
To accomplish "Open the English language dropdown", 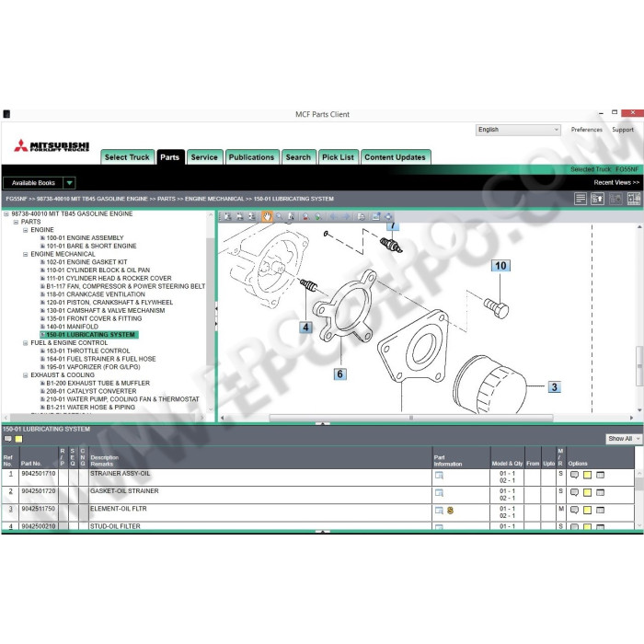I will [x=518, y=130].
